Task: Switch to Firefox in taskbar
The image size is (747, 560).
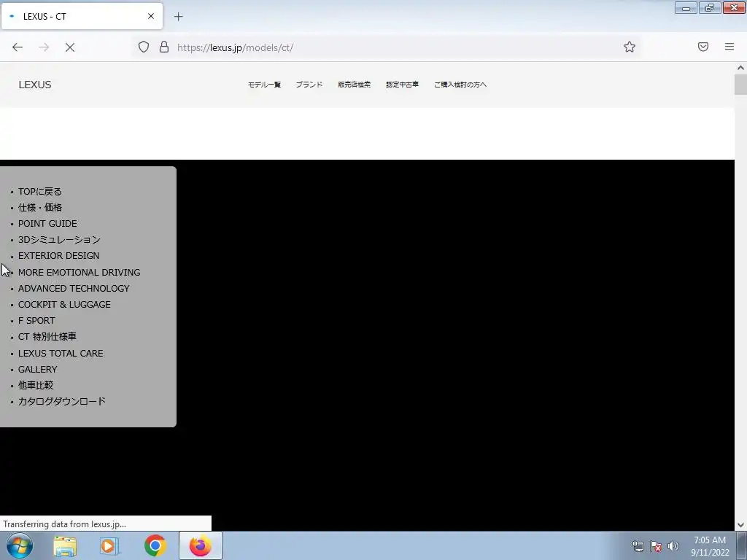Action: (201, 545)
